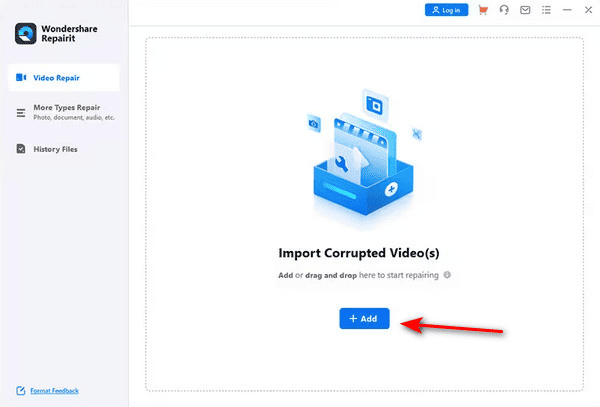Minimize the Repairit window
The width and height of the screenshot is (600, 407).
point(567,10)
